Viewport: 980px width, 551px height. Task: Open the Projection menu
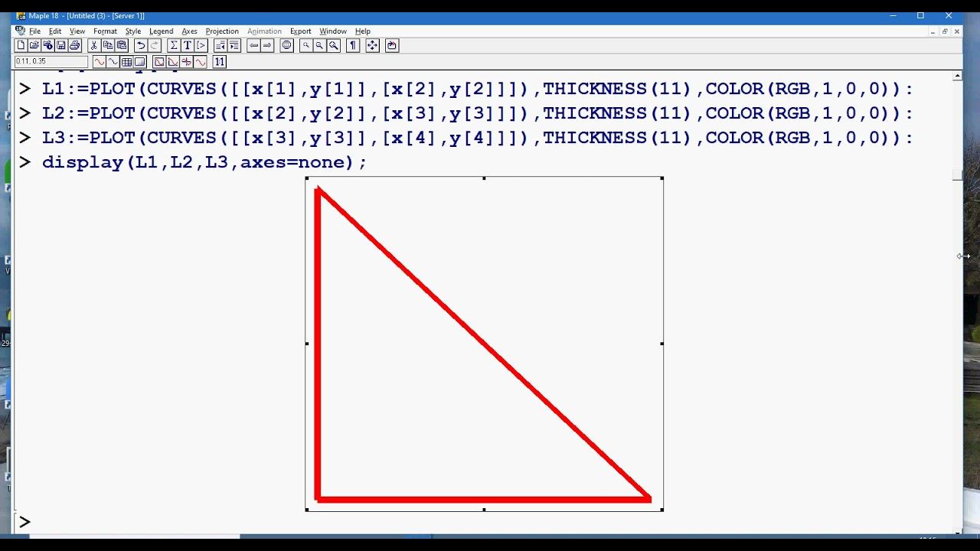click(222, 31)
